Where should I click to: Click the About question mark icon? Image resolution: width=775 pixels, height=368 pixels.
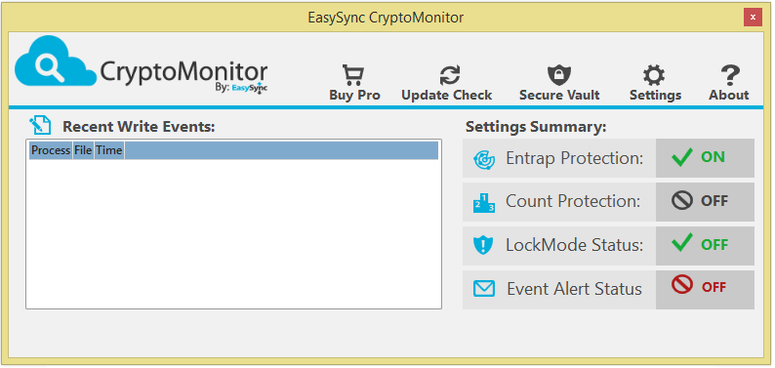coord(730,76)
